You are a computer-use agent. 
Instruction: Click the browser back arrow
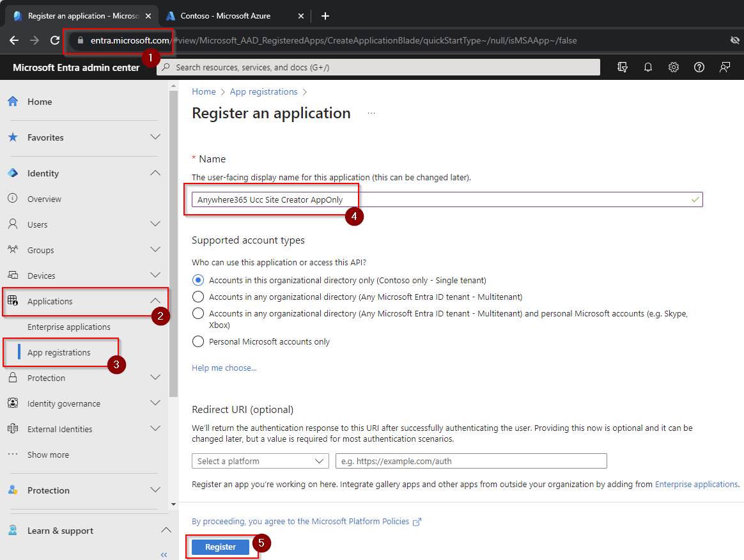coord(14,40)
